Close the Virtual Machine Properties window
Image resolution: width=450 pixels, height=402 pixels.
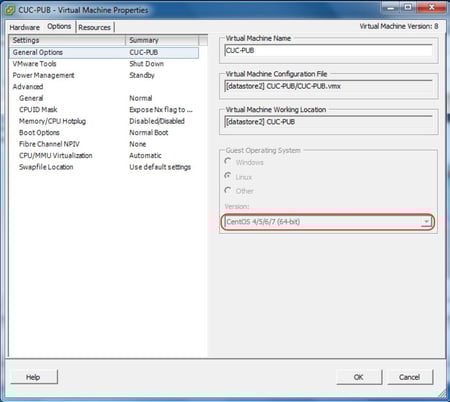pos(431,7)
